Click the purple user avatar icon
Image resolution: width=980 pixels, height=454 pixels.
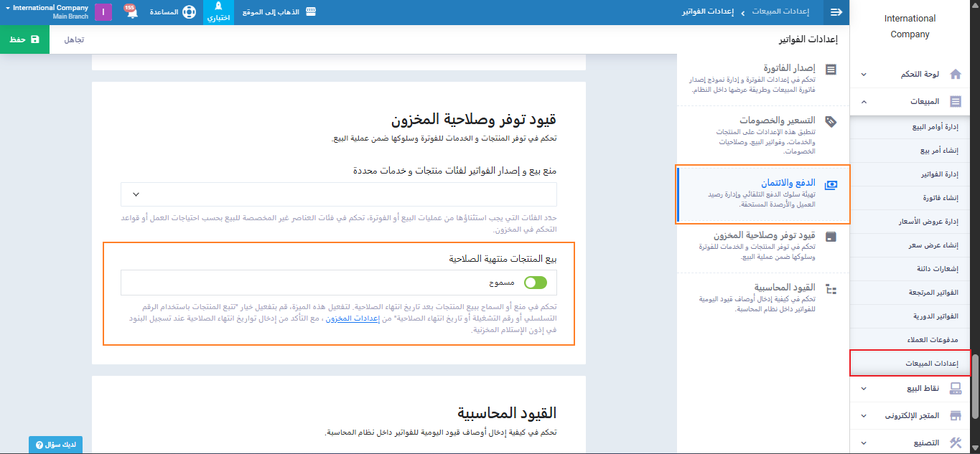pos(103,12)
